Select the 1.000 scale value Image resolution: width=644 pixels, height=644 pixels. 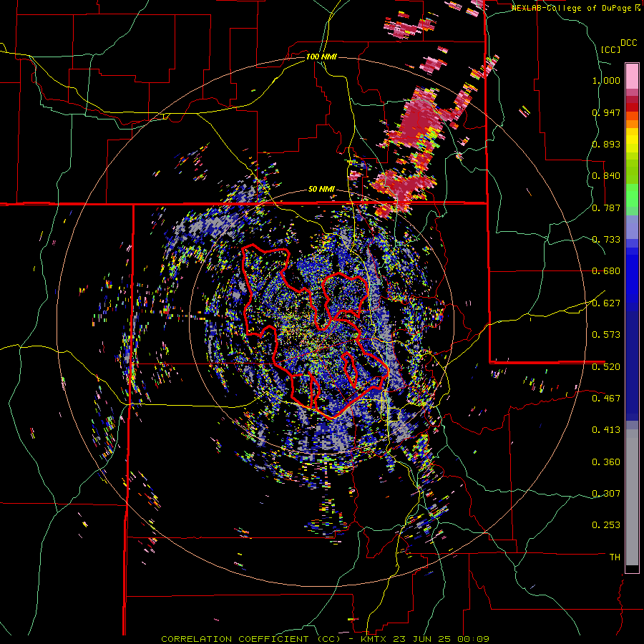click(x=606, y=80)
